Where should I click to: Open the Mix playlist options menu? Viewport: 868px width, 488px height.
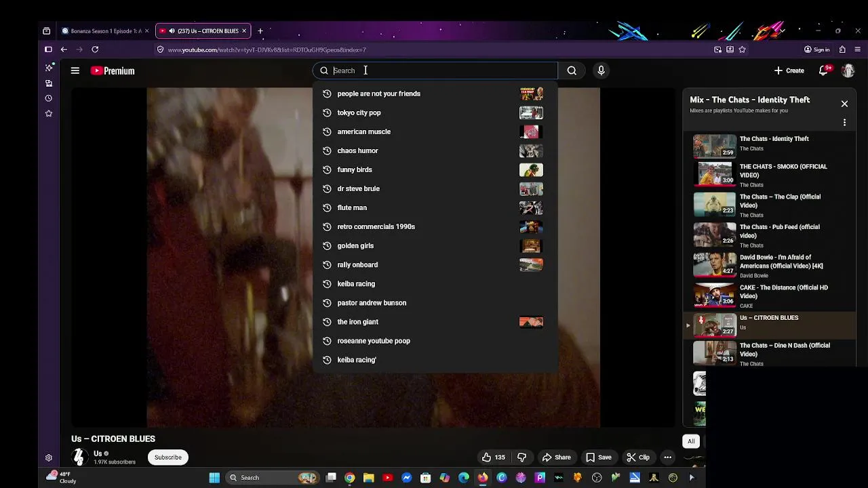point(844,123)
